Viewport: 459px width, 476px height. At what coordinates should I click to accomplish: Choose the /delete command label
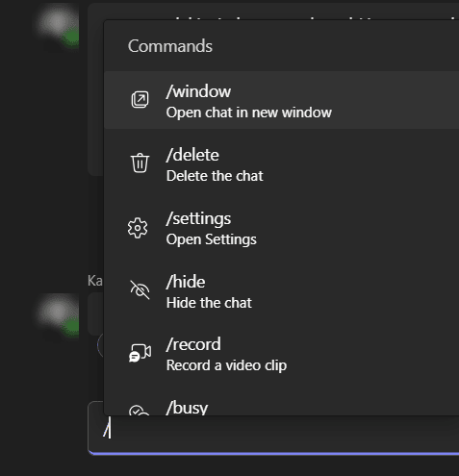[192, 155]
